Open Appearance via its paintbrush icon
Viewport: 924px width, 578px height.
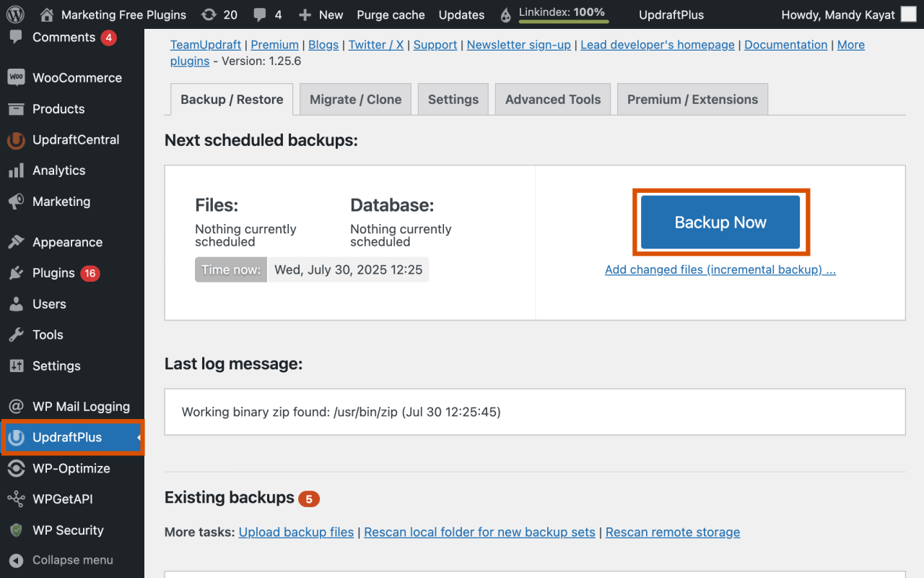click(16, 242)
